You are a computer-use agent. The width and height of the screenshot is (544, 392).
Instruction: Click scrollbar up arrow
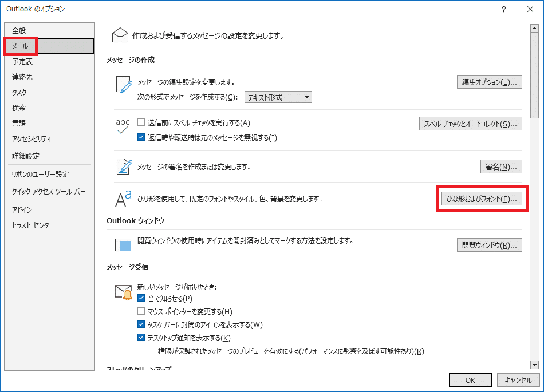(x=534, y=28)
